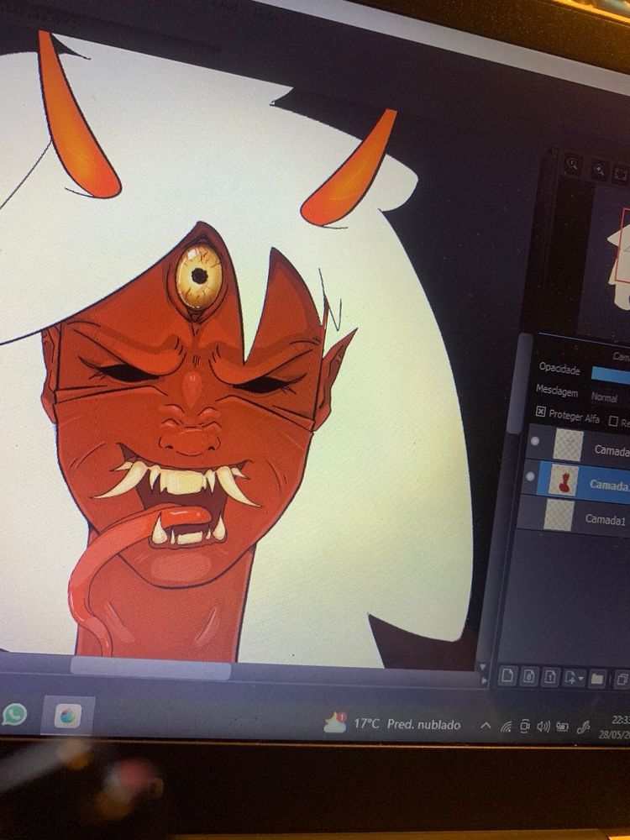630x840 pixels.
Task: Open the Wi-Fi network tray icon
Action: pos(507,727)
